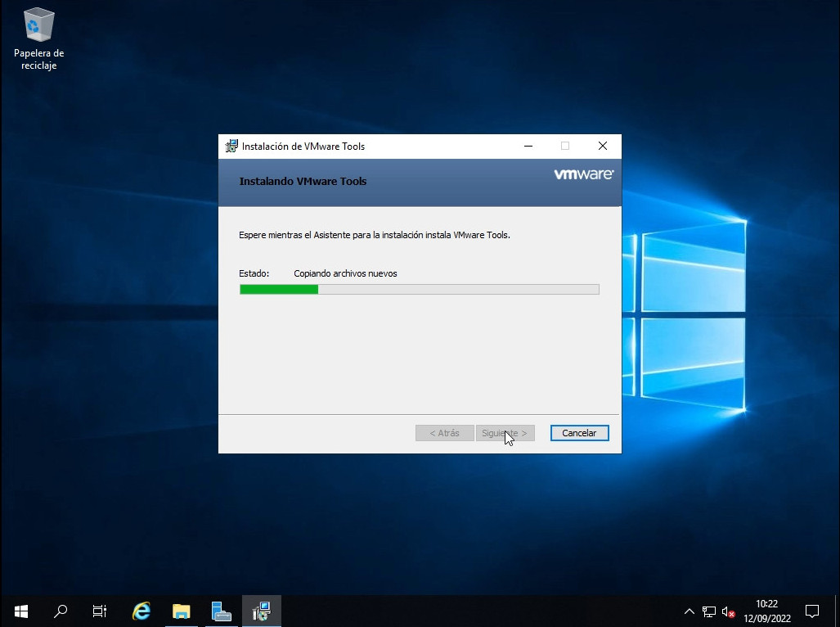Open the Windows Start menu
Screen dimensions: 840x627
[21, 611]
